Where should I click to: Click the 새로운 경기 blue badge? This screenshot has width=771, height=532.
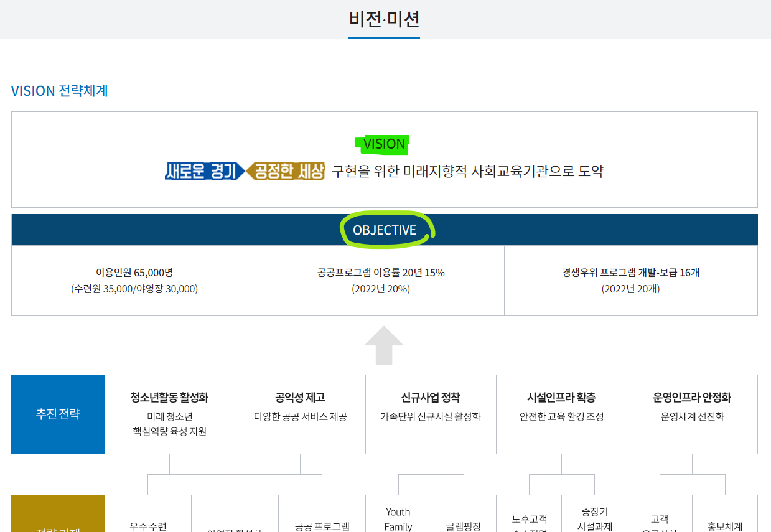click(x=205, y=171)
